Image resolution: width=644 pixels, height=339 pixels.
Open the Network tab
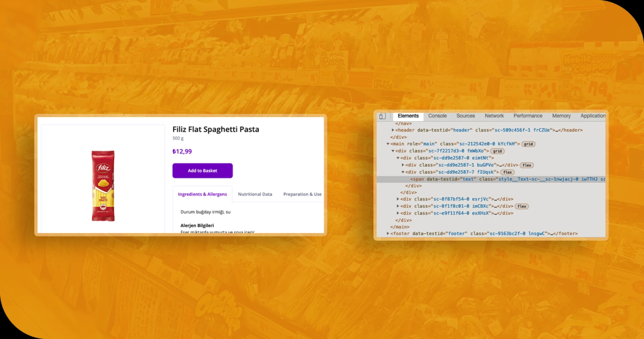[494, 116]
